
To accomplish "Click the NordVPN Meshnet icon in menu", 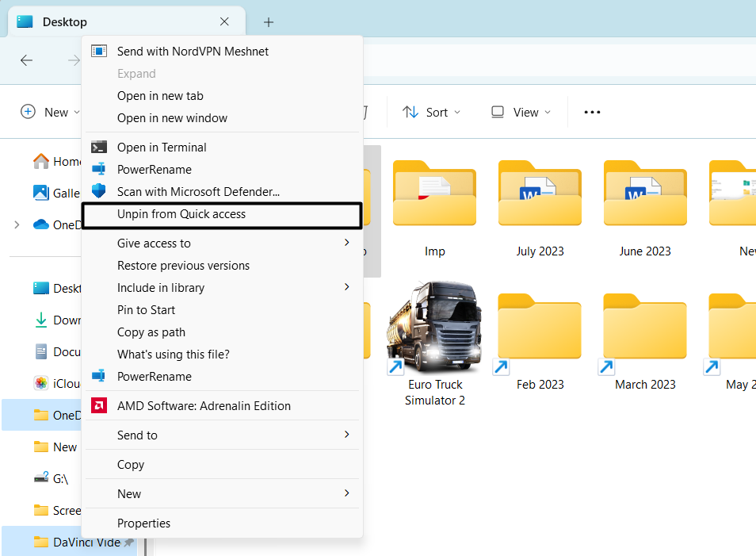I will [x=99, y=52].
